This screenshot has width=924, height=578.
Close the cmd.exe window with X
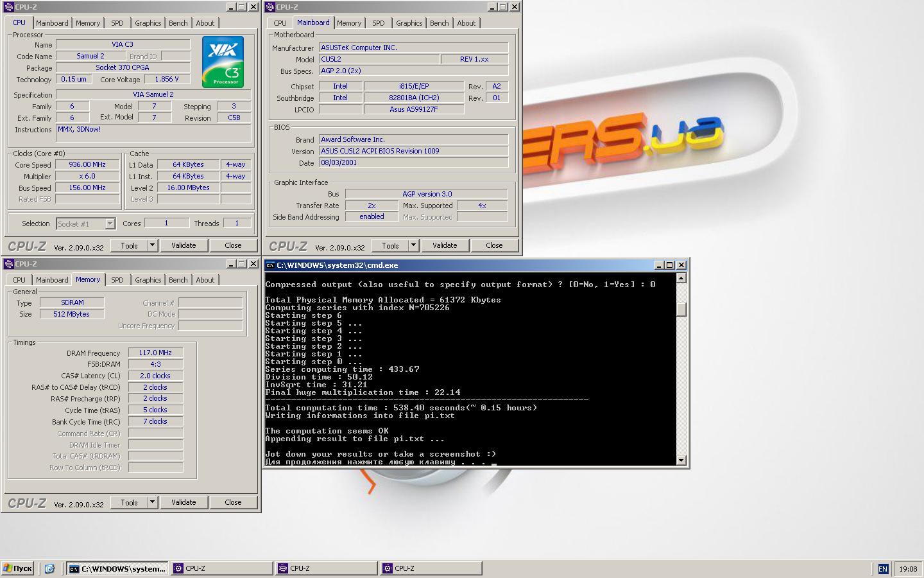point(681,265)
